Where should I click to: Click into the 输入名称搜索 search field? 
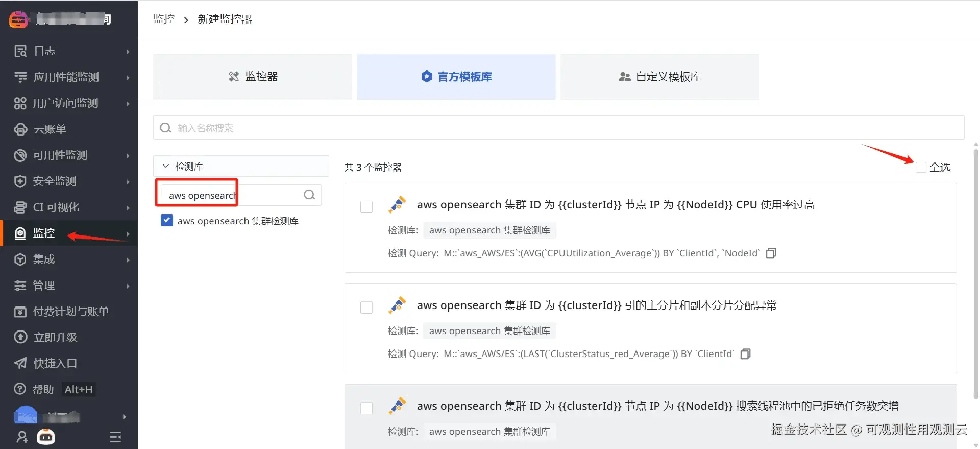click(559, 128)
